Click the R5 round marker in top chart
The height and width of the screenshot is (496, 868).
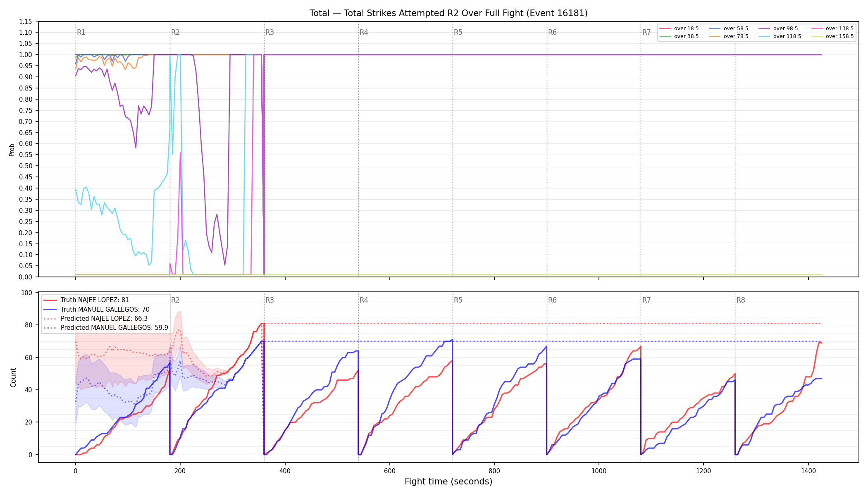(x=458, y=32)
